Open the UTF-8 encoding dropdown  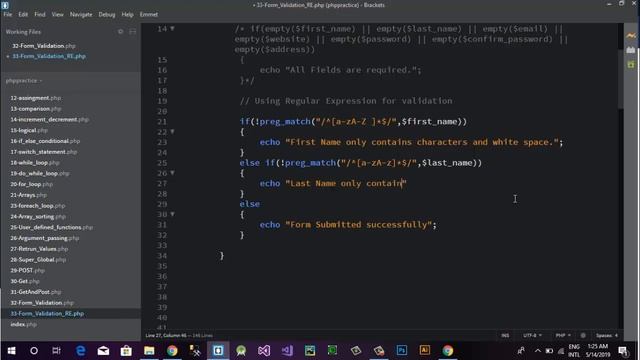pos(532,336)
